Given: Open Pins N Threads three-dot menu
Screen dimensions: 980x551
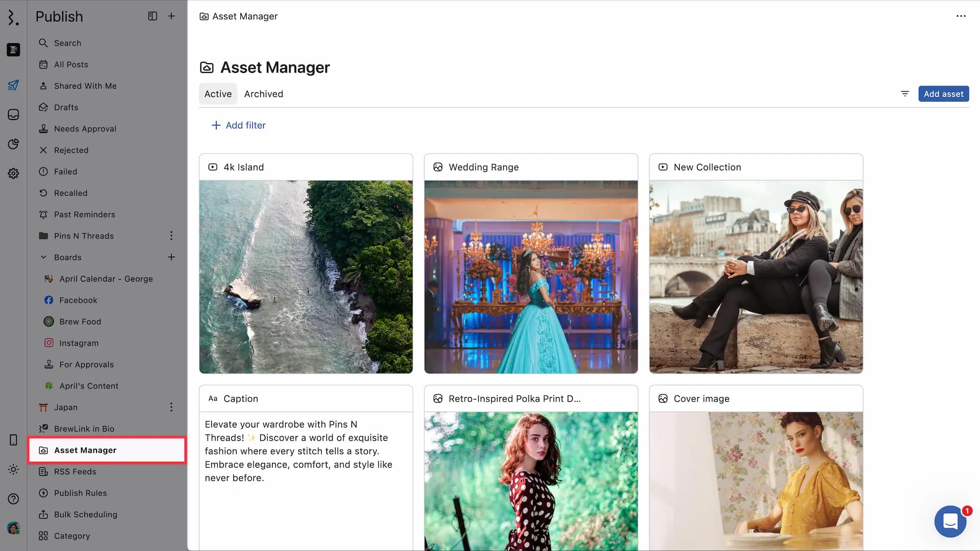Looking at the screenshot, I should [171, 236].
